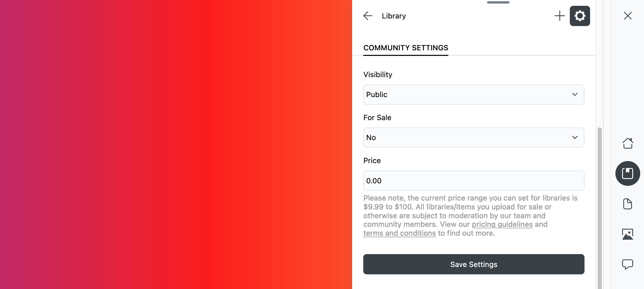Open the pricing guidelines link
644x289 pixels.
(x=502, y=224)
